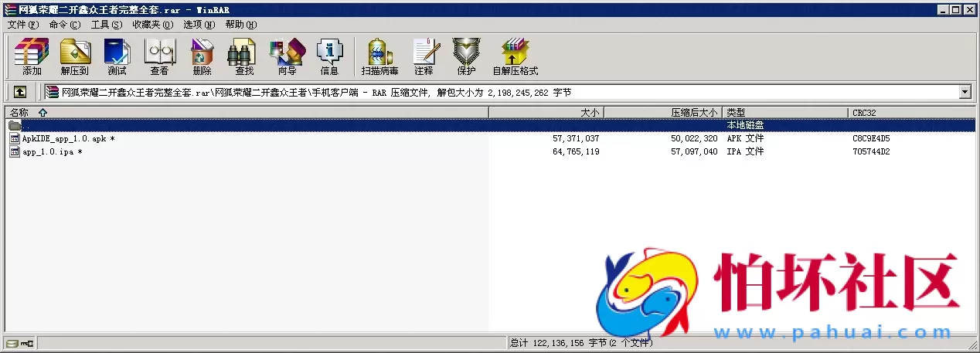Sort by 类型 column header

tap(785, 113)
